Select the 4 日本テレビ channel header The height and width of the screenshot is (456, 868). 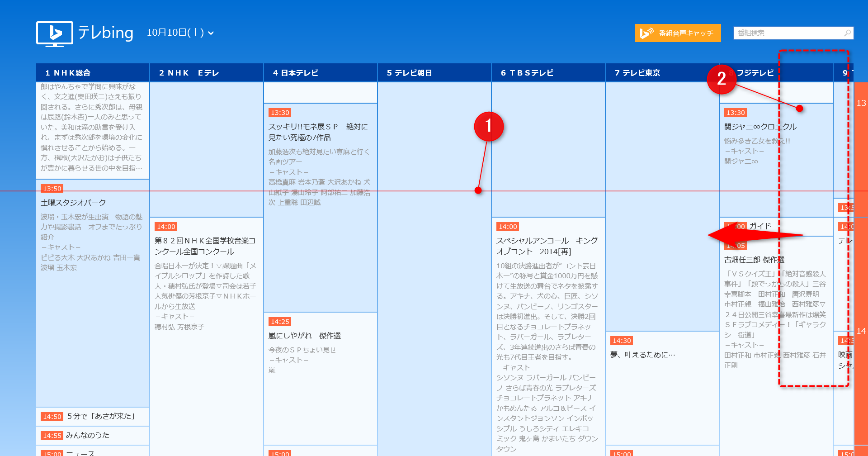(x=321, y=73)
